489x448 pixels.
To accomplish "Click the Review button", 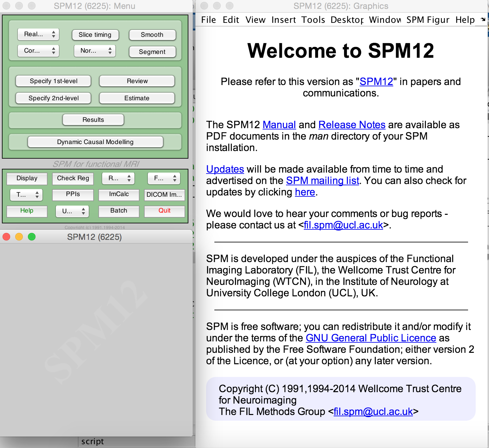I will (137, 81).
